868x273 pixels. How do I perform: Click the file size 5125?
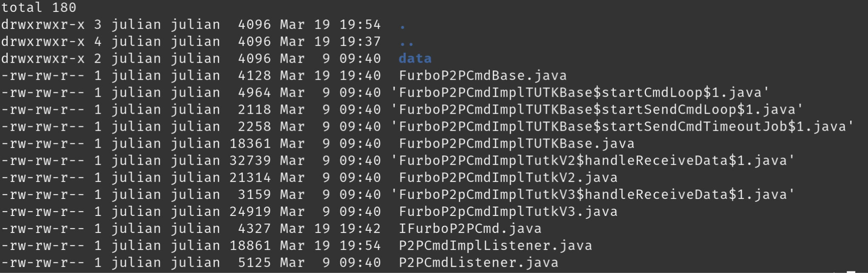point(254,263)
